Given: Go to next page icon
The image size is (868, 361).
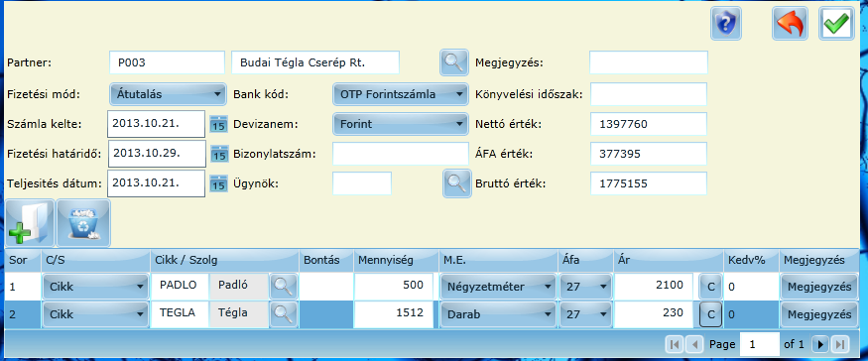Looking at the screenshot, I should [x=820, y=344].
